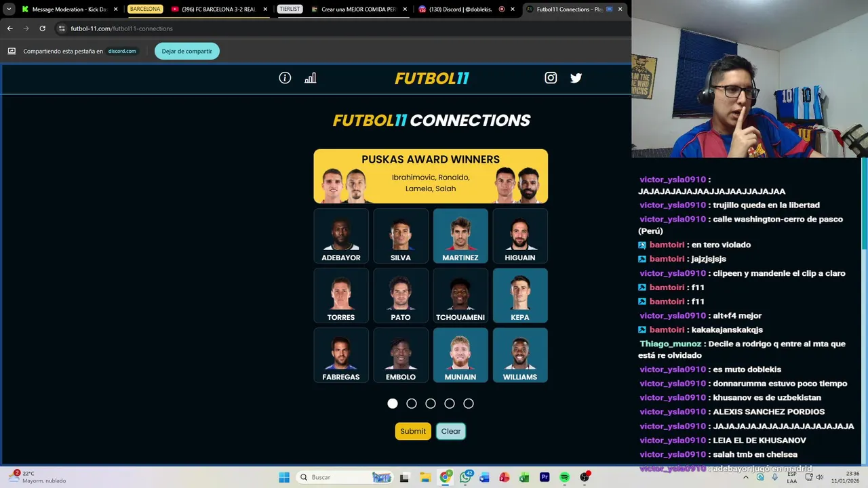
Task: Click the chat scrollbar
Action: coord(865,203)
